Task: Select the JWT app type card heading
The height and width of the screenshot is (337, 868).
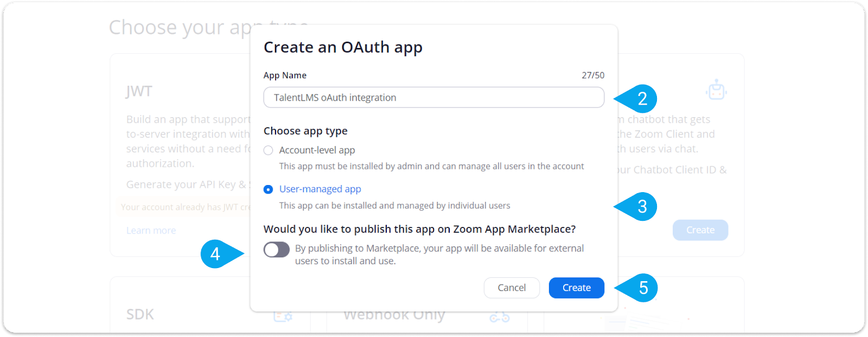Action: click(x=139, y=91)
